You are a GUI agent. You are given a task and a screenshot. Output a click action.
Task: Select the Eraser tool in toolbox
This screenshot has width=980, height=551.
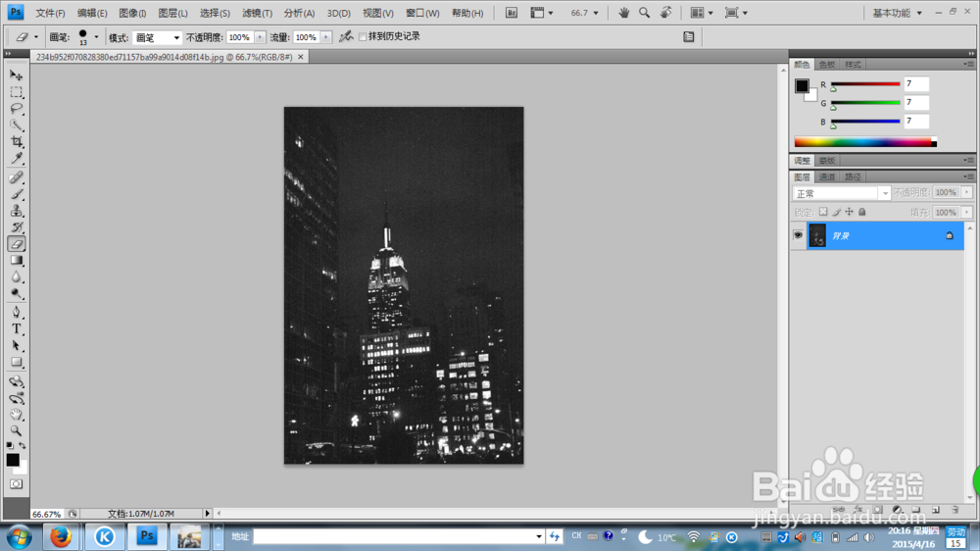point(17,244)
